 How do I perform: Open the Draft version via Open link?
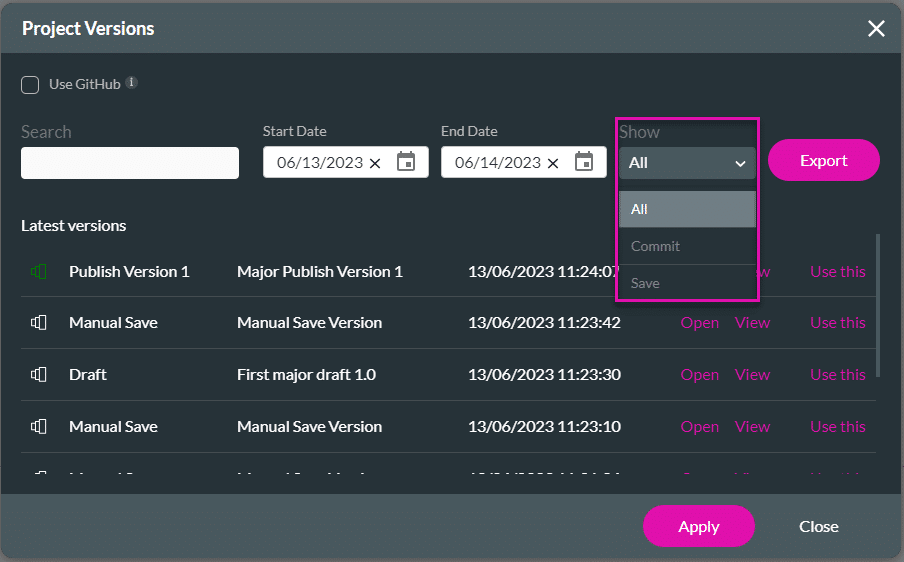[x=699, y=375]
